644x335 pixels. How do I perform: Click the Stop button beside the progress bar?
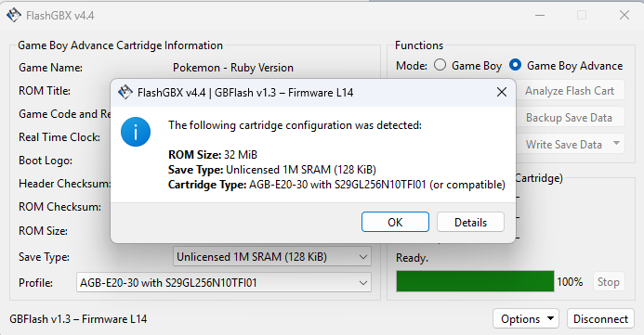[x=609, y=282]
